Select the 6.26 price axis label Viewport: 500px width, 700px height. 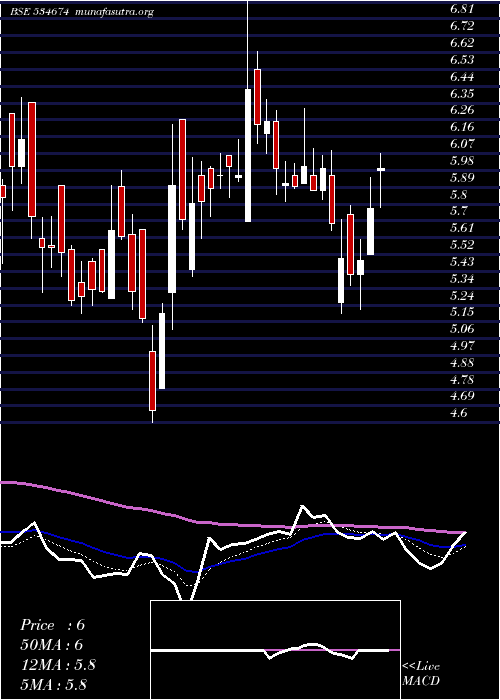coord(462,110)
